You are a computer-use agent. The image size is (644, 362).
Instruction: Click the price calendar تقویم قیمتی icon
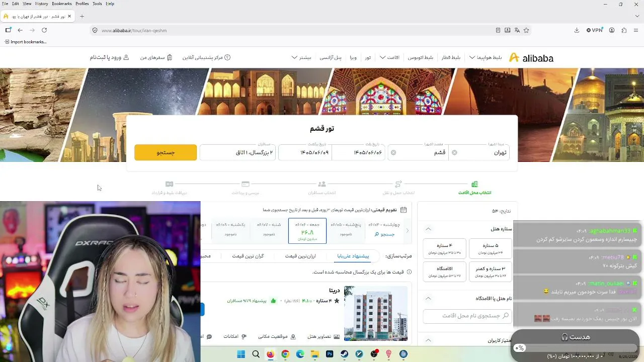404,210
